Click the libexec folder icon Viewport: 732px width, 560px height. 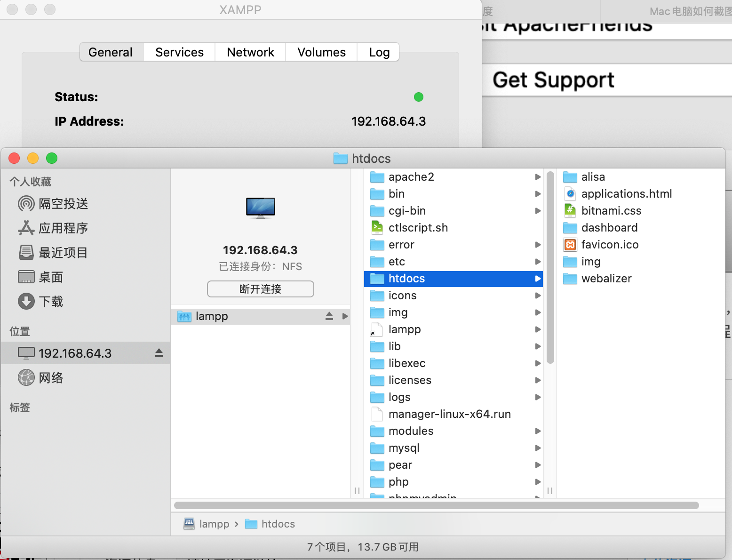point(377,363)
